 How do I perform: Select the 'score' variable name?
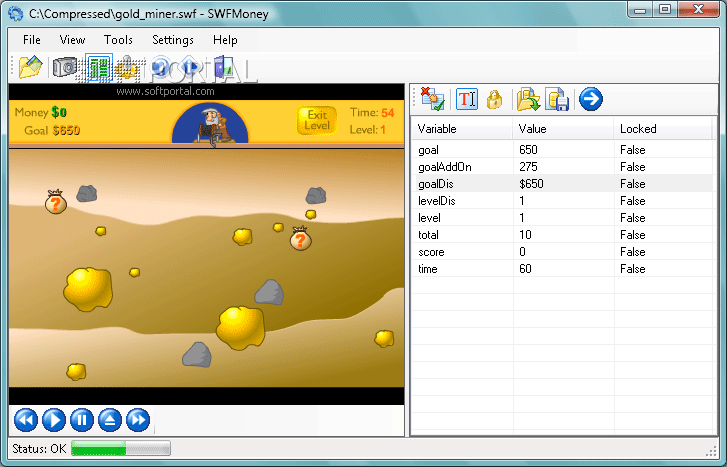coord(431,252)
